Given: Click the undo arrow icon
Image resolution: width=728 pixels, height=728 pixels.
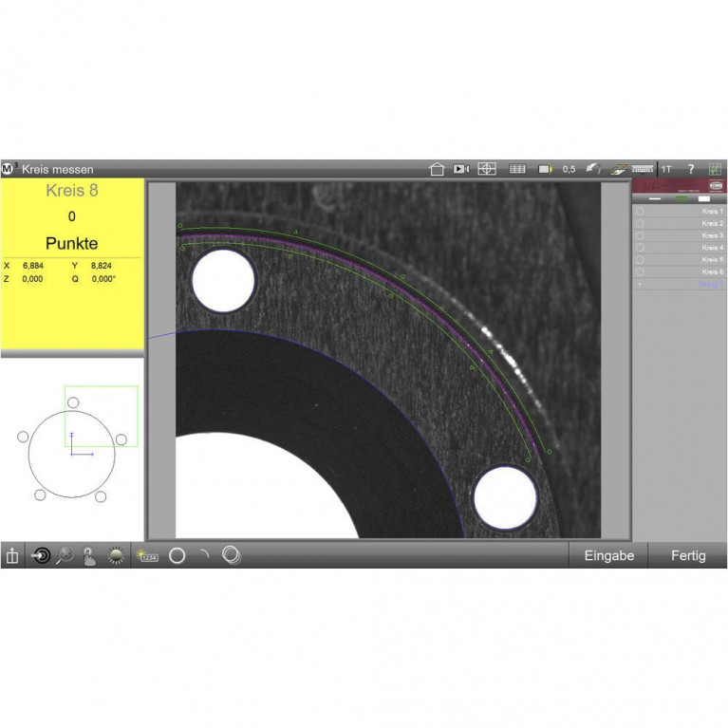Looking at the screenshot, I should tap(592, 169).
